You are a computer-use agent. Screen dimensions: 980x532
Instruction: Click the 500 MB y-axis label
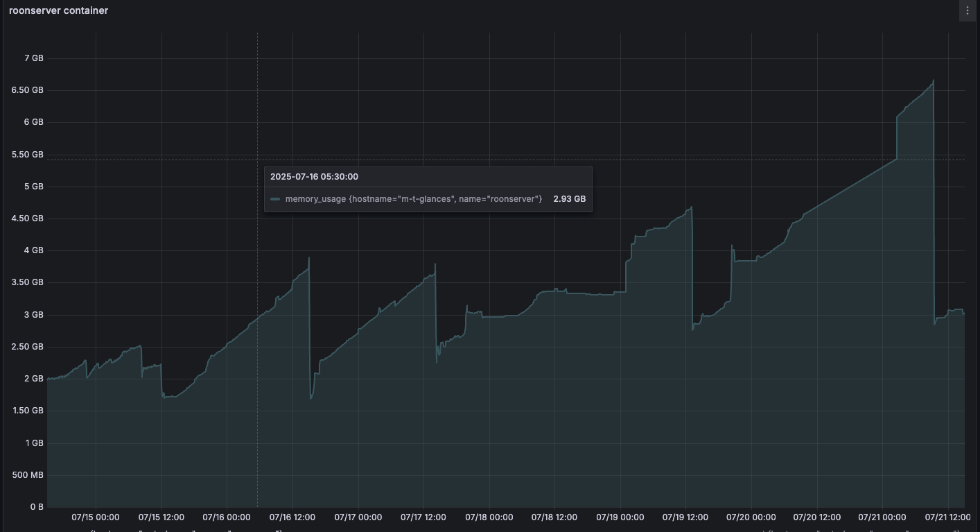[28, 475]
